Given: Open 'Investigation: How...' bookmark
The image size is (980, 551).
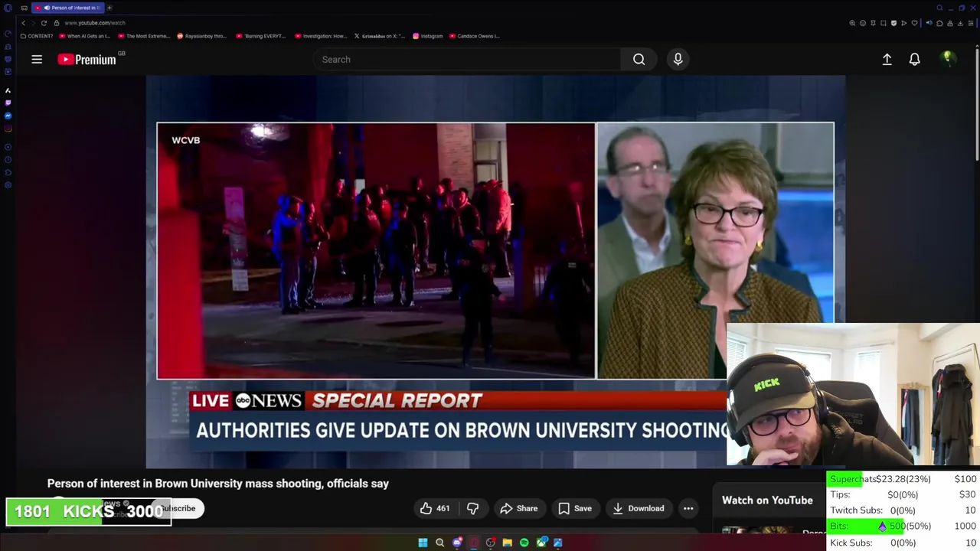Looking at the screenshot, I should click(x=320, y=36).
